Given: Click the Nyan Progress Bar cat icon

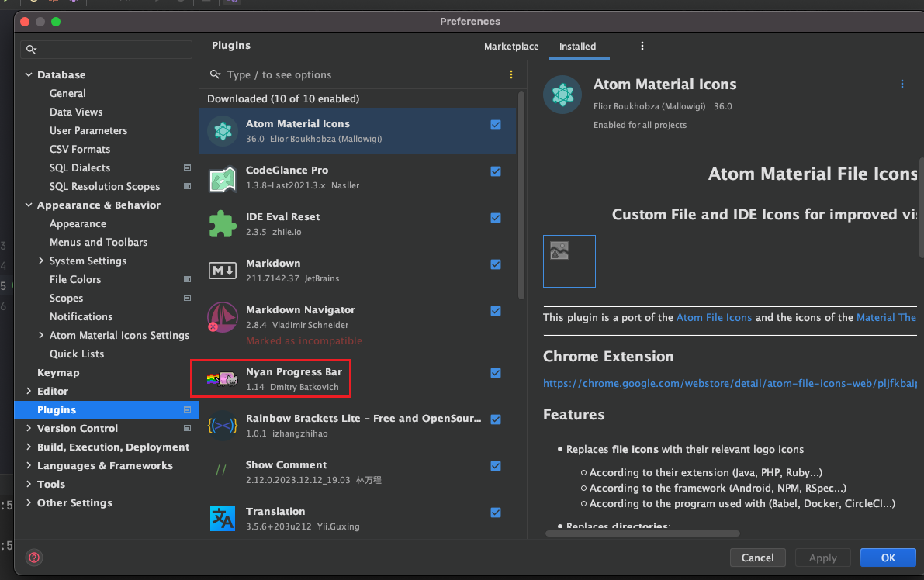Looking at the screenshot, I should 223,378.
